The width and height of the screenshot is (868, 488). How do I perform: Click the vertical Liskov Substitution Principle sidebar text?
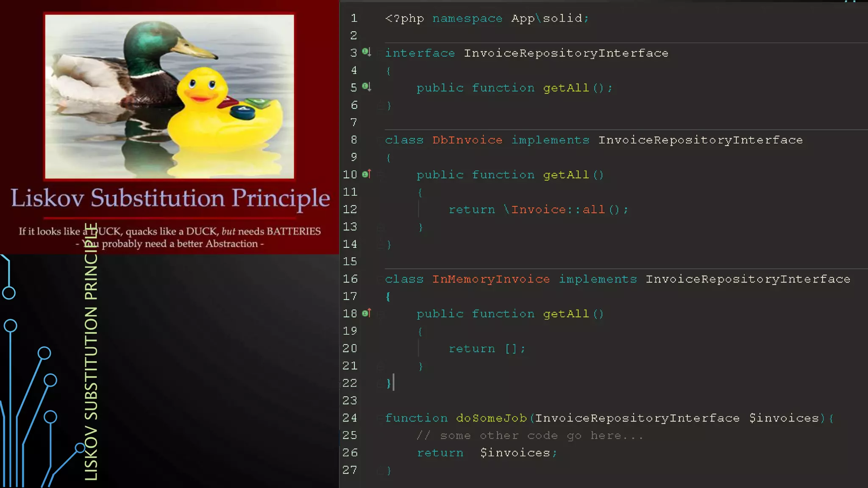pyautogui.click(x=91, y=352)
